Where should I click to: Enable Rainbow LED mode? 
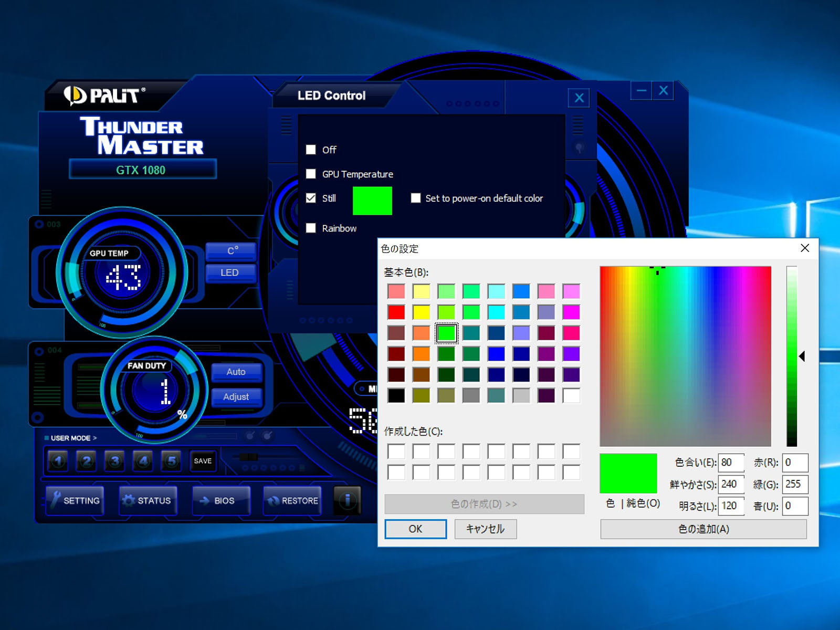(x=311, y=228)
